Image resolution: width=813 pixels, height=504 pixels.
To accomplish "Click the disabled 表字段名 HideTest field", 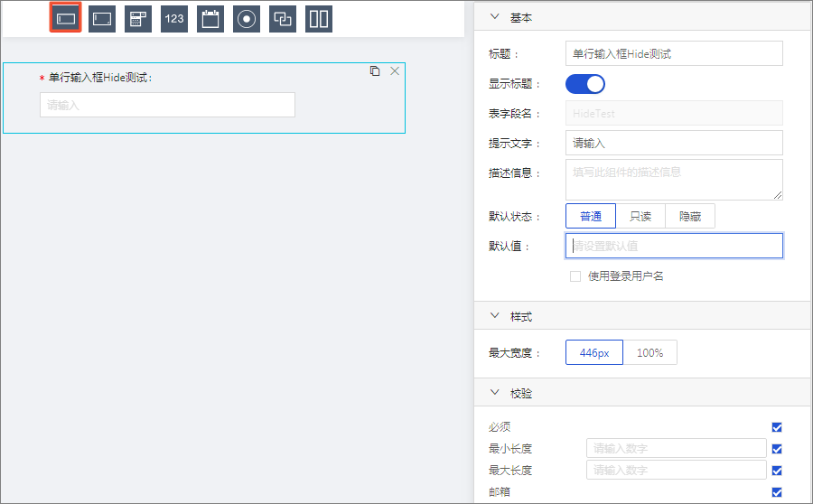I will 674,114.
